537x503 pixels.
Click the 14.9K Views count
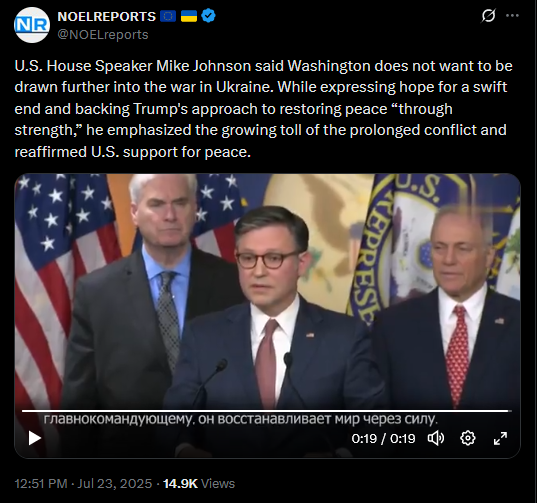tap(199, 483)
